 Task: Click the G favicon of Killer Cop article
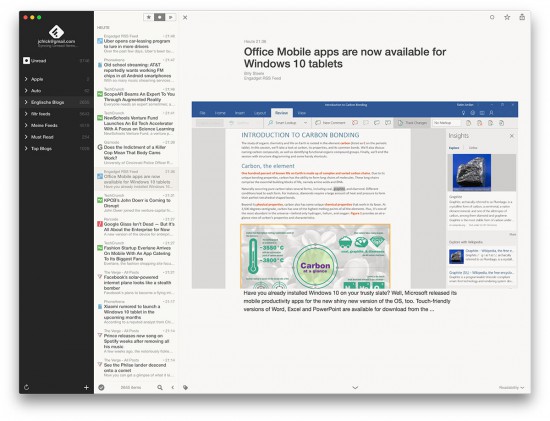(x=100, y=147)
